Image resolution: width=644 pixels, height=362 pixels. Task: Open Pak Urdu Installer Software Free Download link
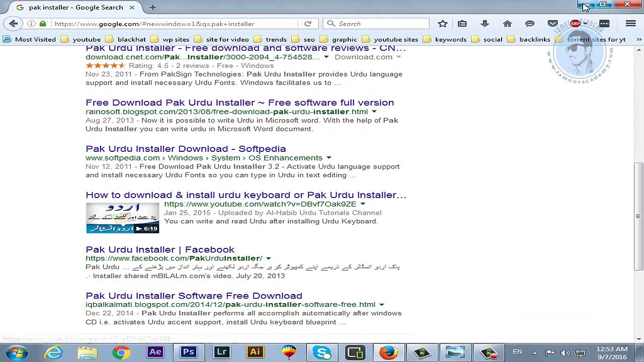pyautogui.click(x=194, y=296)
